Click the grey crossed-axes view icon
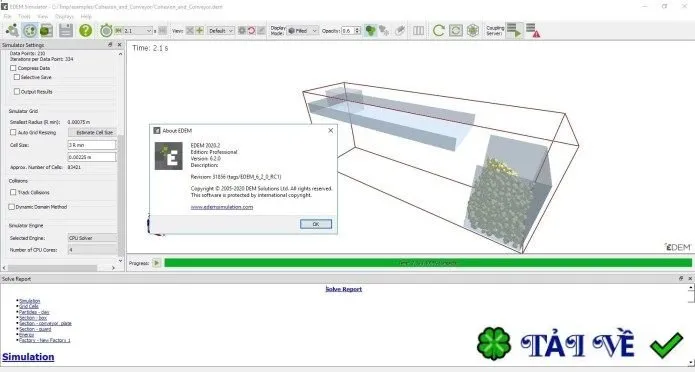The height and width of the screenshot is (372, 695). (190, 31)
